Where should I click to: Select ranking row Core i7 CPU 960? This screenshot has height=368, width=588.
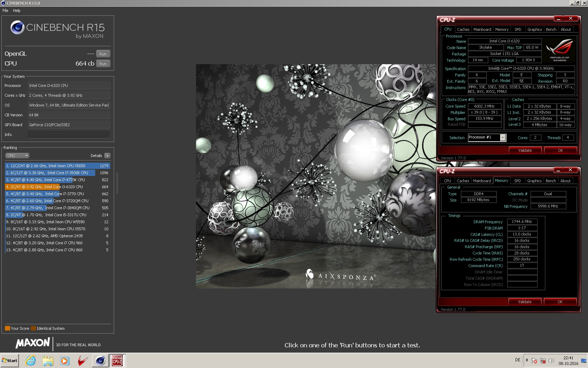click(x=57, y=243)
